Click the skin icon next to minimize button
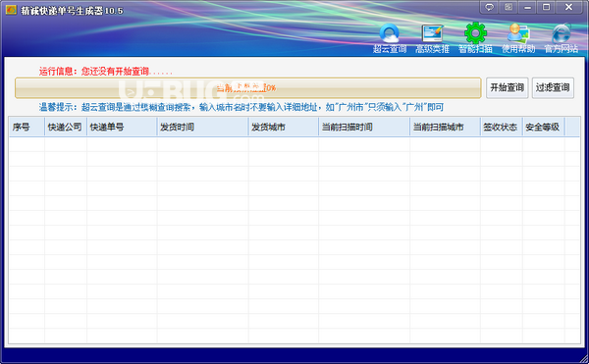Viewport: 589px width, 364px height. click(509, 7)
